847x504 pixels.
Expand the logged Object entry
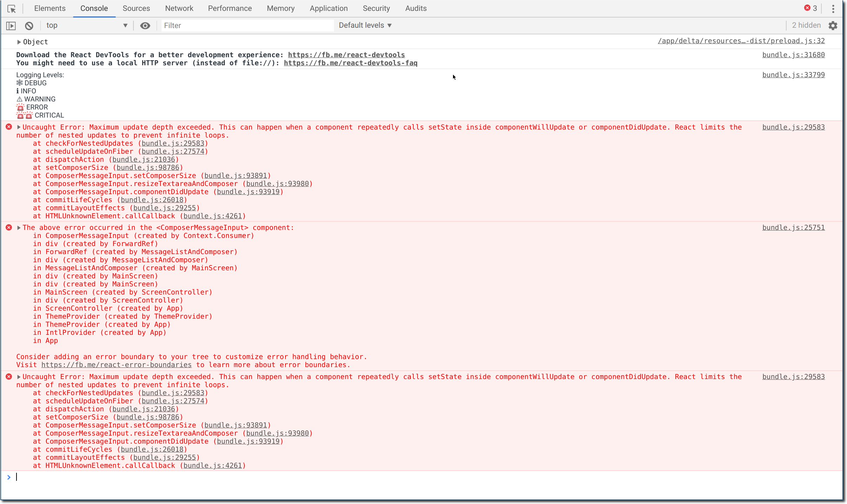tap(19, 42)
